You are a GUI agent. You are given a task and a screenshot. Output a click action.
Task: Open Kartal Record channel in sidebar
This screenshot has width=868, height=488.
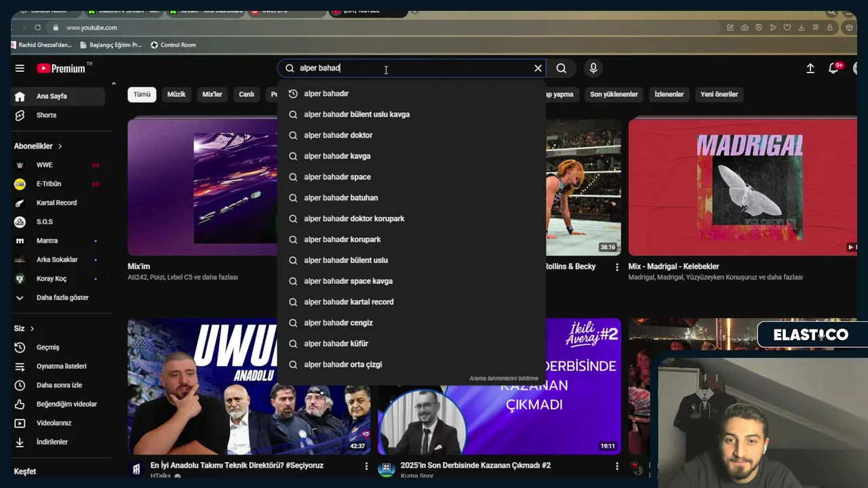tap(59, 203)
